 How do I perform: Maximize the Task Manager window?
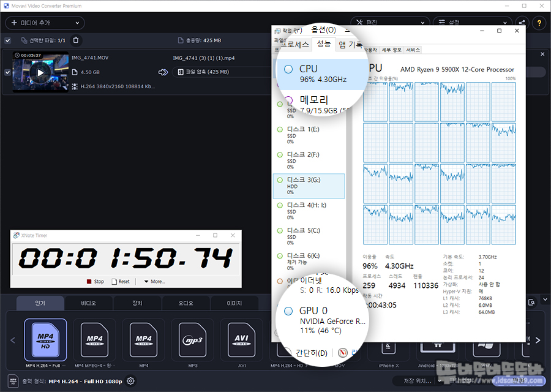499,31
